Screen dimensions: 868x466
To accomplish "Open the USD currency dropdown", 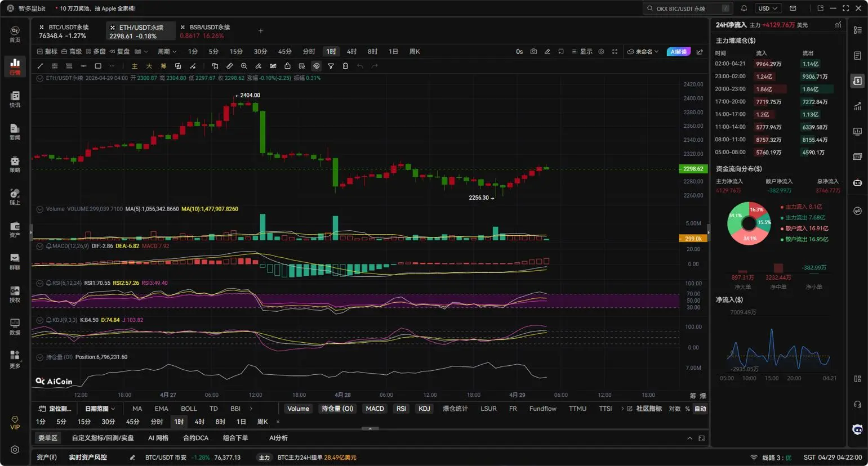I will pyautogui.click(x=768, y=8).
